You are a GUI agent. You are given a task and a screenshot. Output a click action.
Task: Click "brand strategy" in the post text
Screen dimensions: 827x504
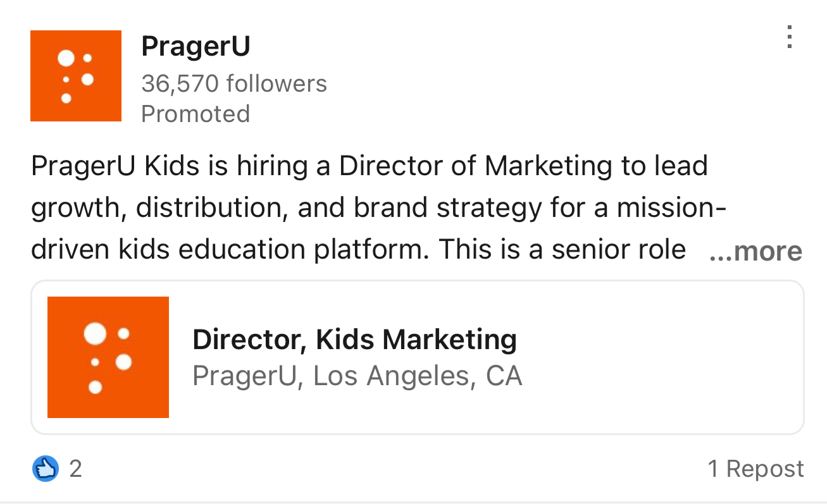443,208
